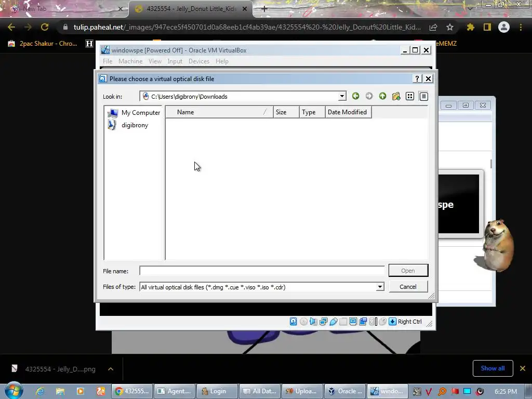Click the File name input field
The width and height of the screenshot is (532, 399).
click(x=262, y=271)
